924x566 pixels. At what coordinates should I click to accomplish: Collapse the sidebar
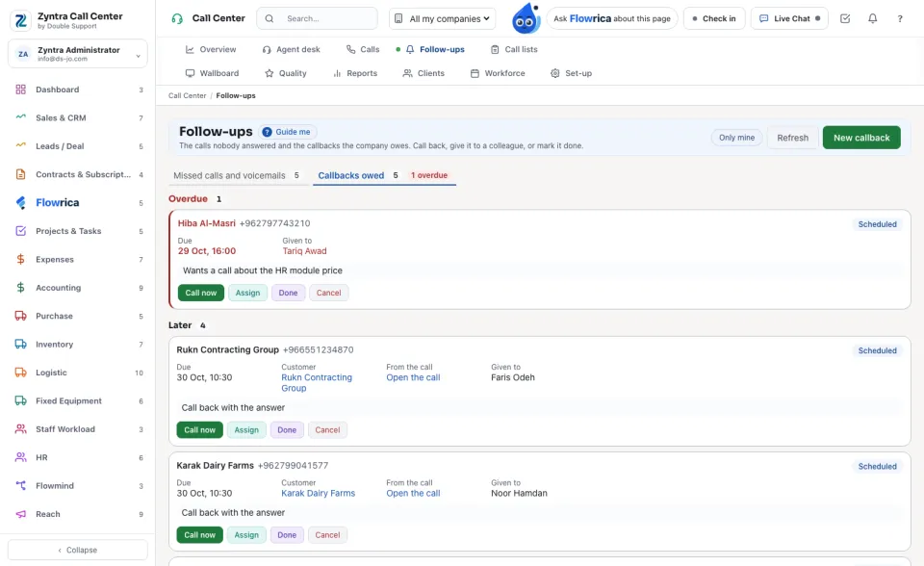[x=78, y=550]
